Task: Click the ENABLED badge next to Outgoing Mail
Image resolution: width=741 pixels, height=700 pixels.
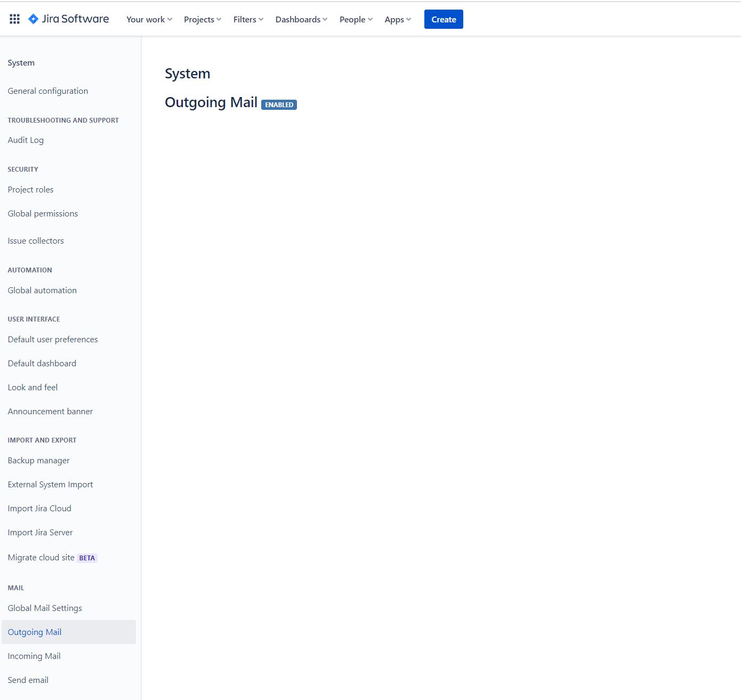Action: tap(279, 104)
